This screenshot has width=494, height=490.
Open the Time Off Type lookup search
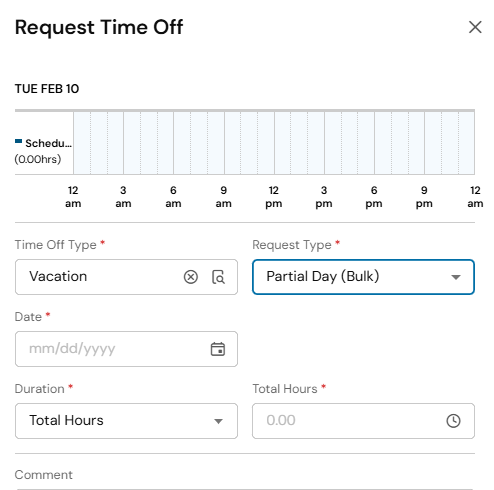[218, 277]
